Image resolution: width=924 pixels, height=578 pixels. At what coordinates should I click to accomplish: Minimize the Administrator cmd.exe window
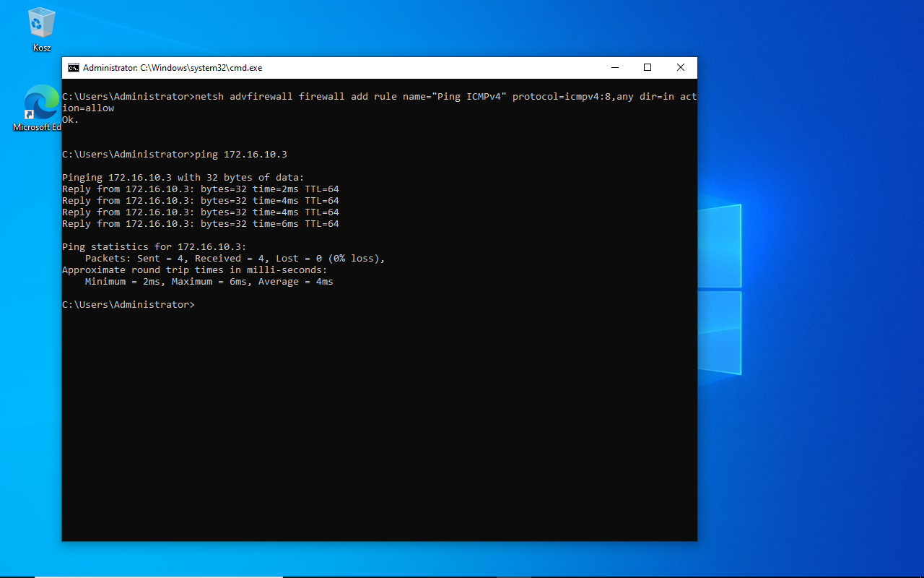[x=615, y=68]
